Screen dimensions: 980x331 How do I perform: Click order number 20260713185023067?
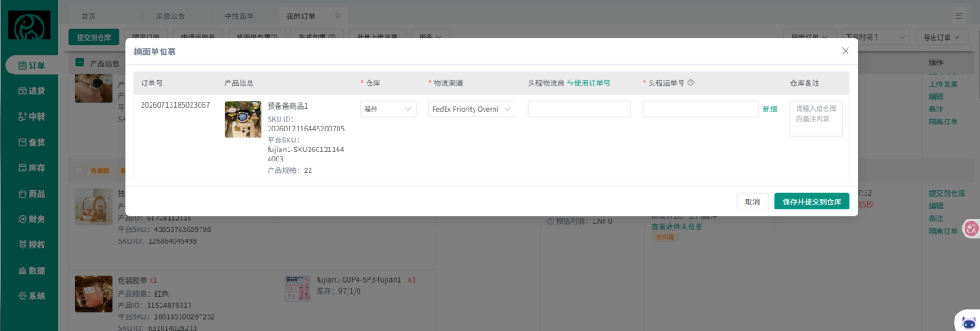coord(175,105)
